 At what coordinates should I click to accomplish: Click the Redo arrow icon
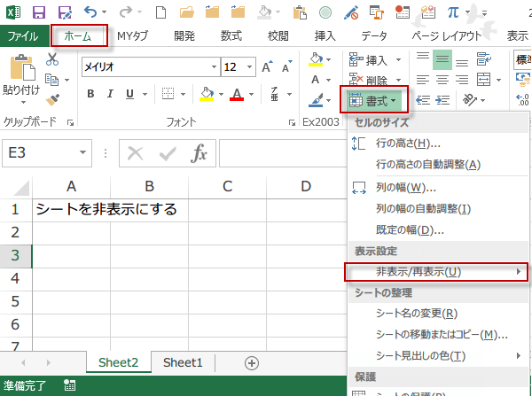tap(126, 12)
